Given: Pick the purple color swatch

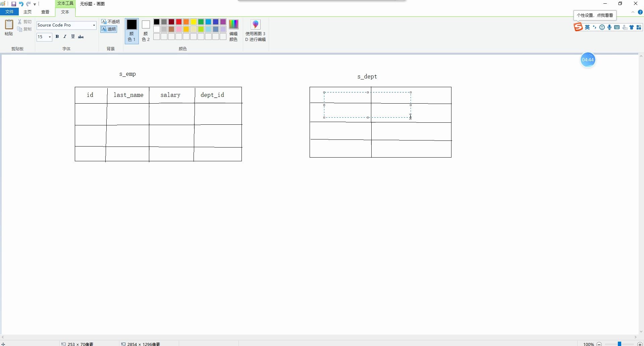Looking at the screenshot, I should pos(223,22).
